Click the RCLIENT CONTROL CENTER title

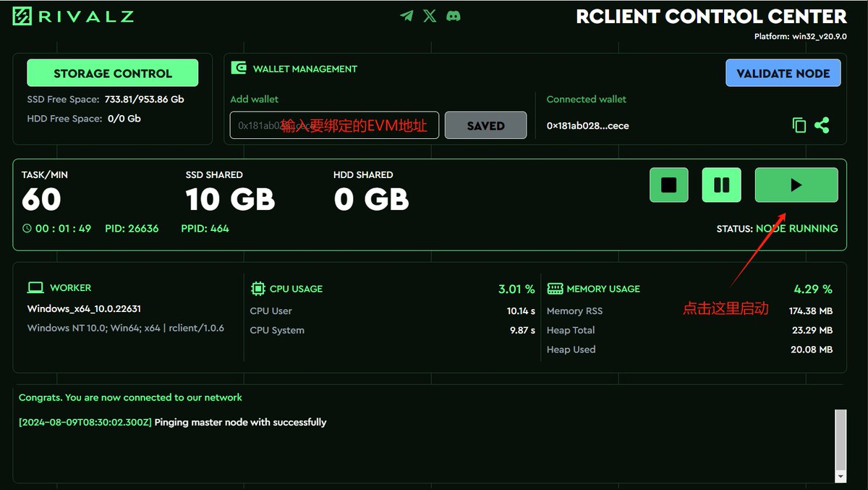tap(711, 16)
